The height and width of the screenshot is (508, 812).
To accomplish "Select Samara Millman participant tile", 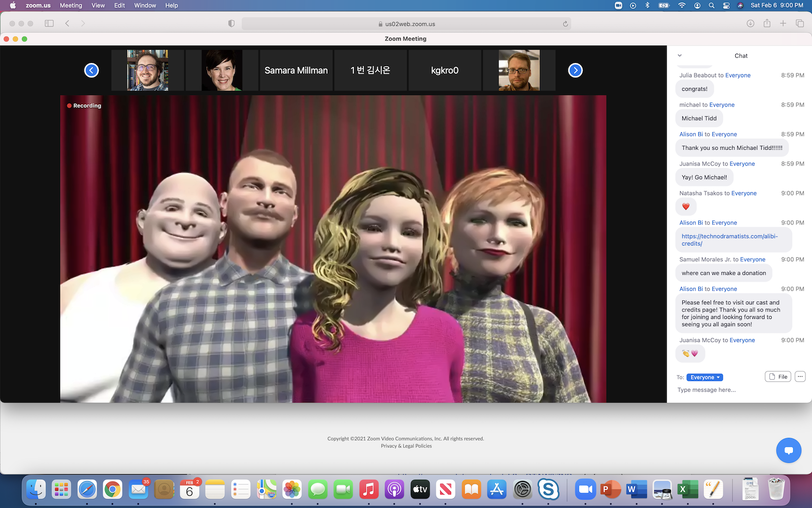I will tap(296, 70).
